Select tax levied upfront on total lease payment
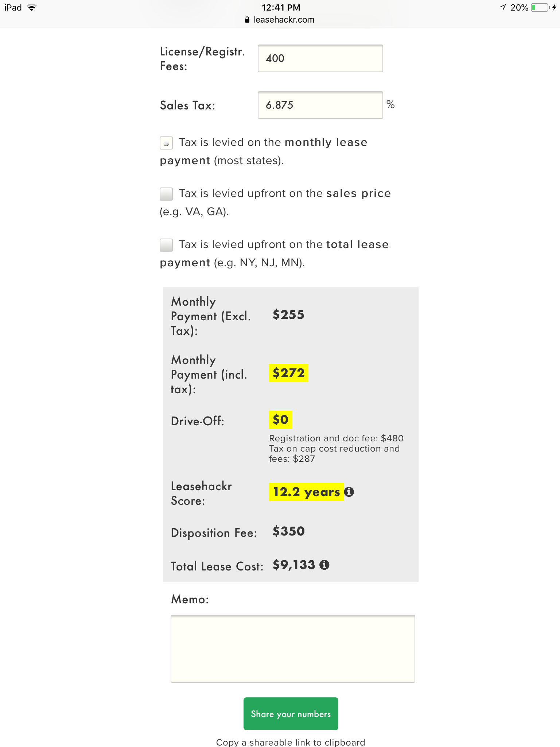Image resolution: width=560 pixels, height=747 pixels. tap(166, 245)
